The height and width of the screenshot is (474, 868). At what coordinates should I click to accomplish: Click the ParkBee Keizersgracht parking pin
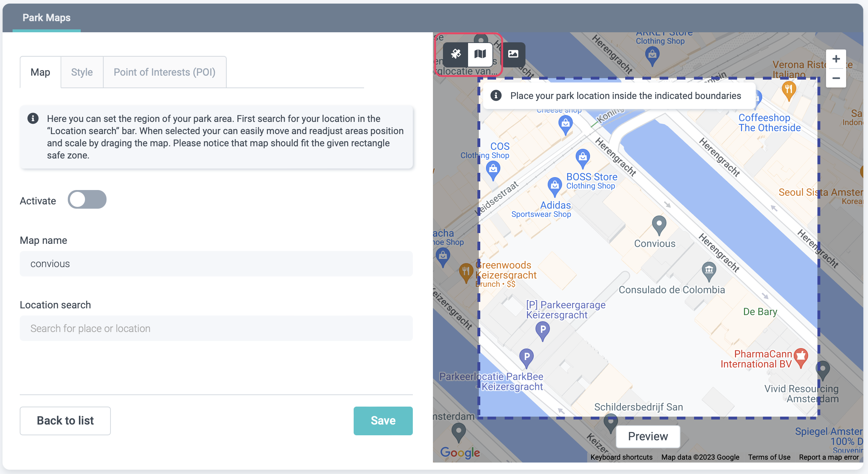[527, 359]
